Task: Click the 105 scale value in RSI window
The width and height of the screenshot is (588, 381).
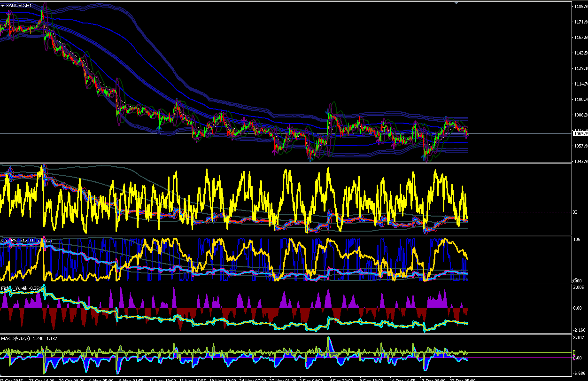Action: click(576, 240)
